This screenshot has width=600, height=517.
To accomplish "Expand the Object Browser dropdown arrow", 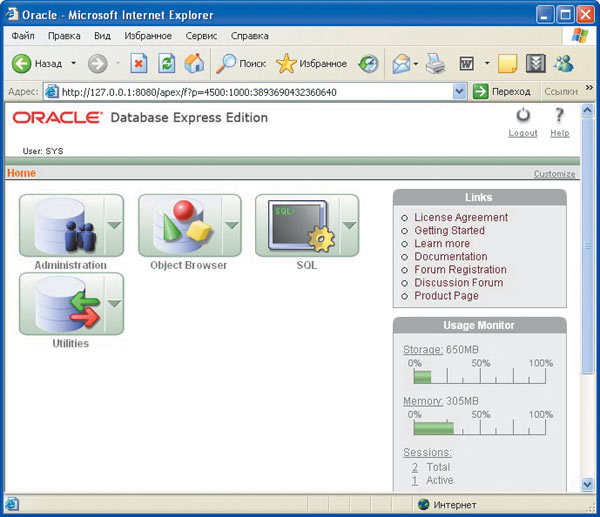I will point(232,225).
